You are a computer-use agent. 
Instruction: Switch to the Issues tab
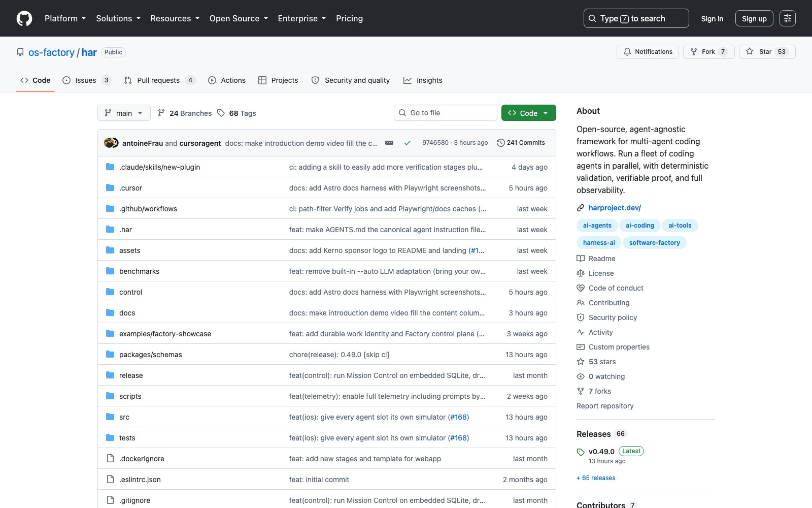[x=86, y=80]
